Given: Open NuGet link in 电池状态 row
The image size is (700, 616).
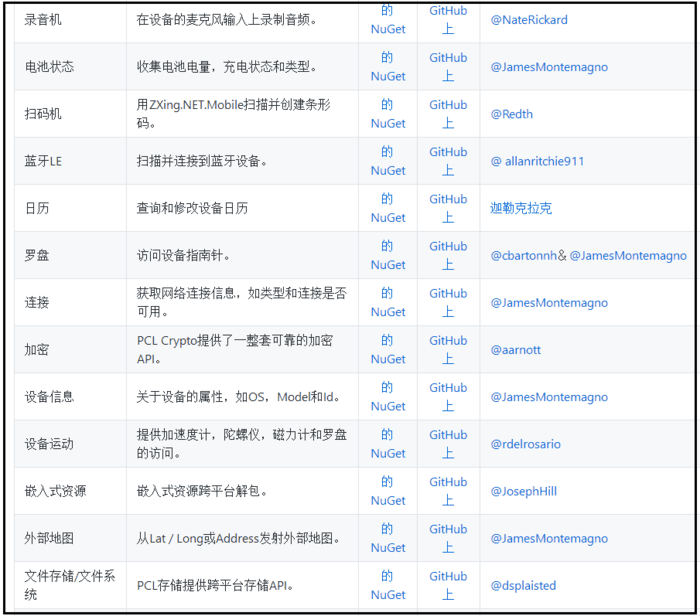Looking at the screenshot, I should click(388, 67).
